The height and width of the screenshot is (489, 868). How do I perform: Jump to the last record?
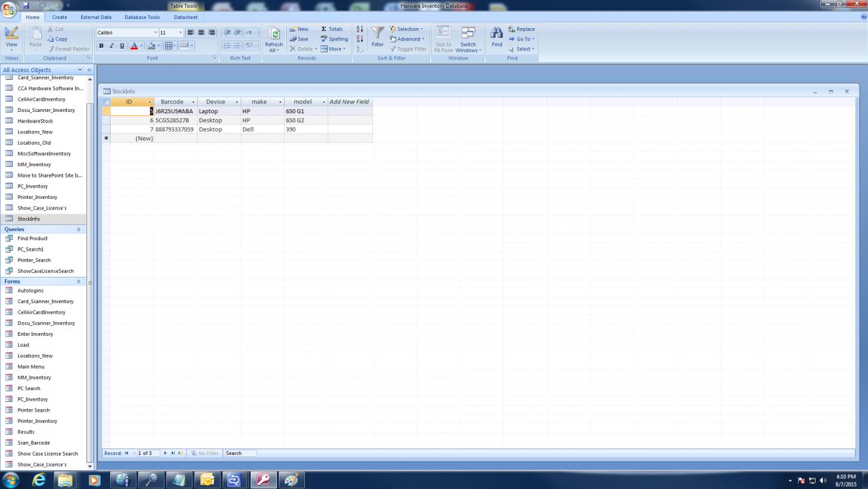[x=173, y=453]
